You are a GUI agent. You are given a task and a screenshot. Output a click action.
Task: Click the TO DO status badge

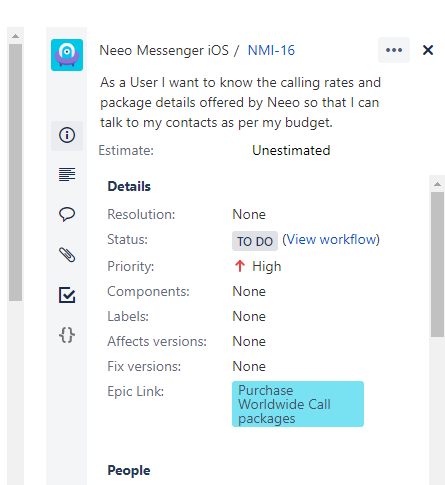coord(255,241)
